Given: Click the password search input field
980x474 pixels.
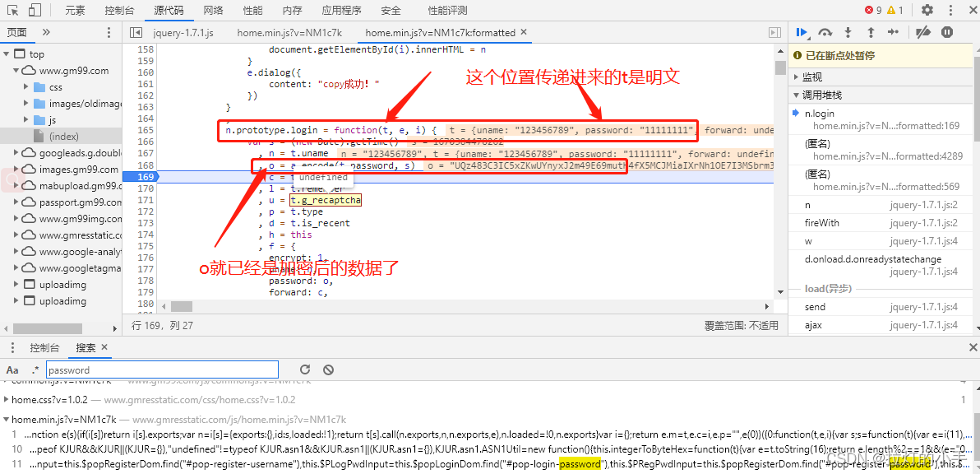Looking at the screenshot, I should point(162,369).
